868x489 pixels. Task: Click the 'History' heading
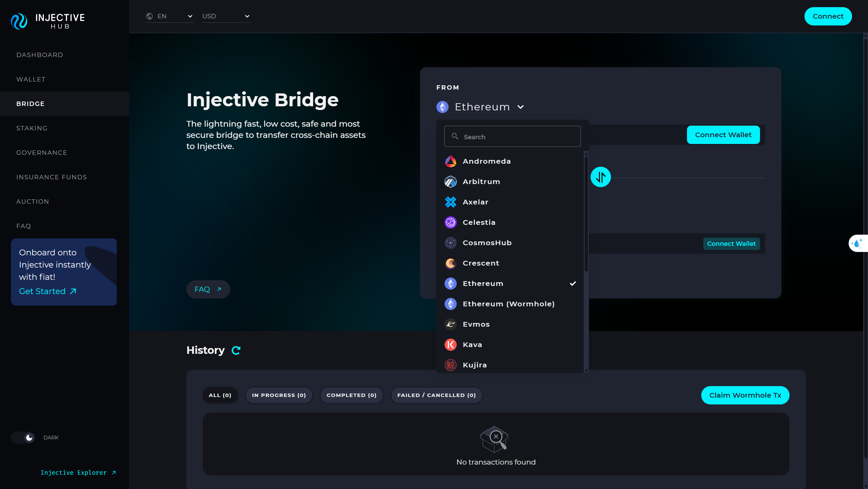[x=205, y=350]
